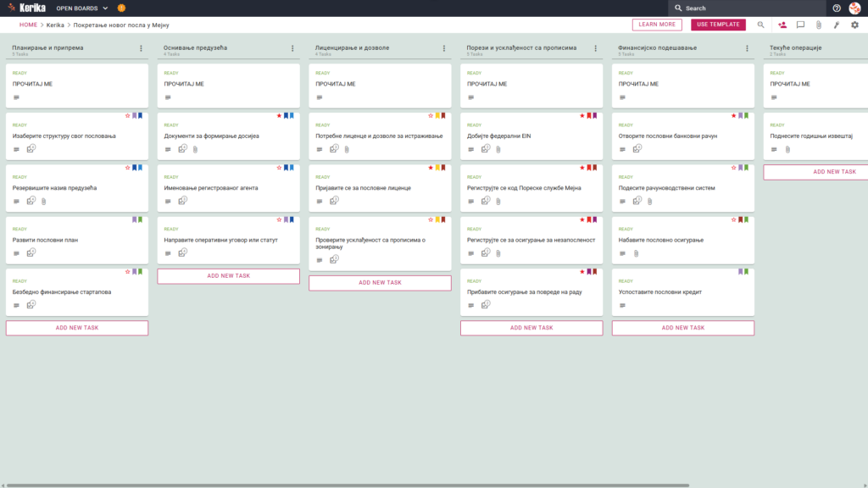Open checklist icon on Отворите пословни банковни рачун card
The image size is (868, 488).
point(637,149)
